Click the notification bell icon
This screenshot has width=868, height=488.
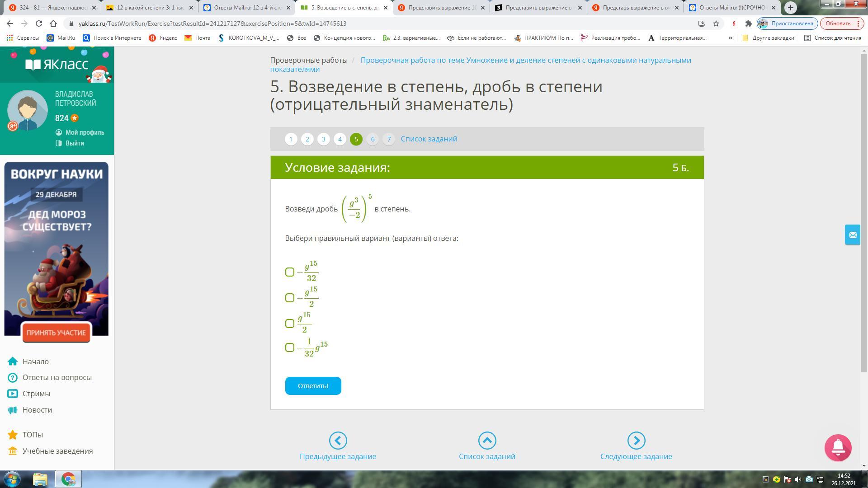[x=838, y=448]
